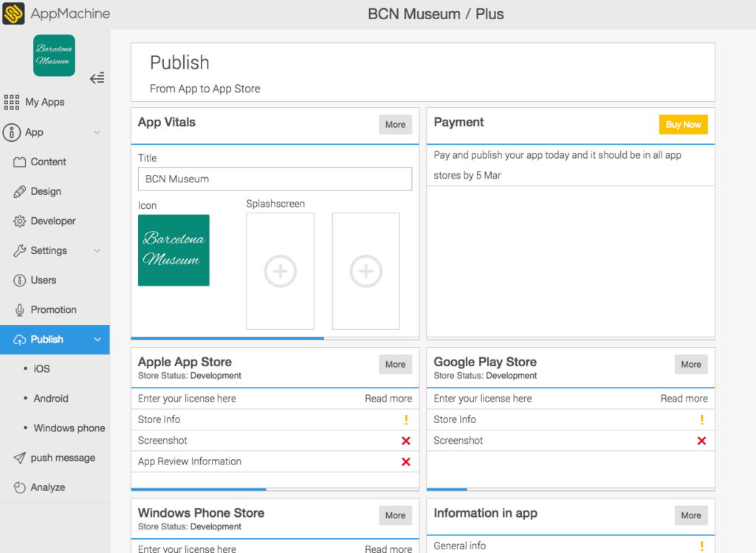Click More in Information in app panel

(691, 515)
